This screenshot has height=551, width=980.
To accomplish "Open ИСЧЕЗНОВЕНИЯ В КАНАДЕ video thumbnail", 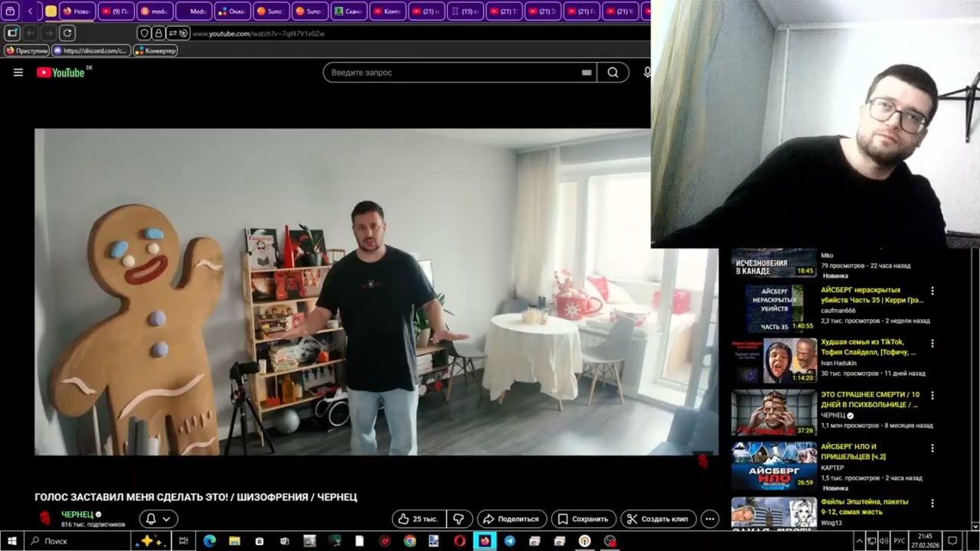I will (774, 262).
